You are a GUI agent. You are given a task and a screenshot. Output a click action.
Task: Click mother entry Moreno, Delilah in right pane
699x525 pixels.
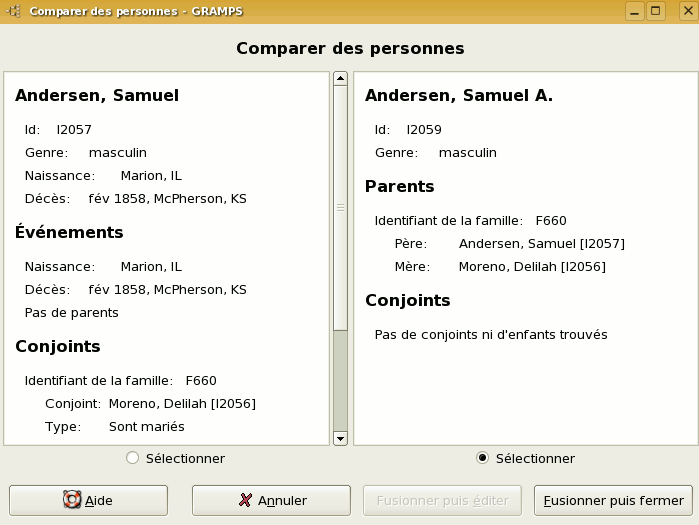(531, 266)
